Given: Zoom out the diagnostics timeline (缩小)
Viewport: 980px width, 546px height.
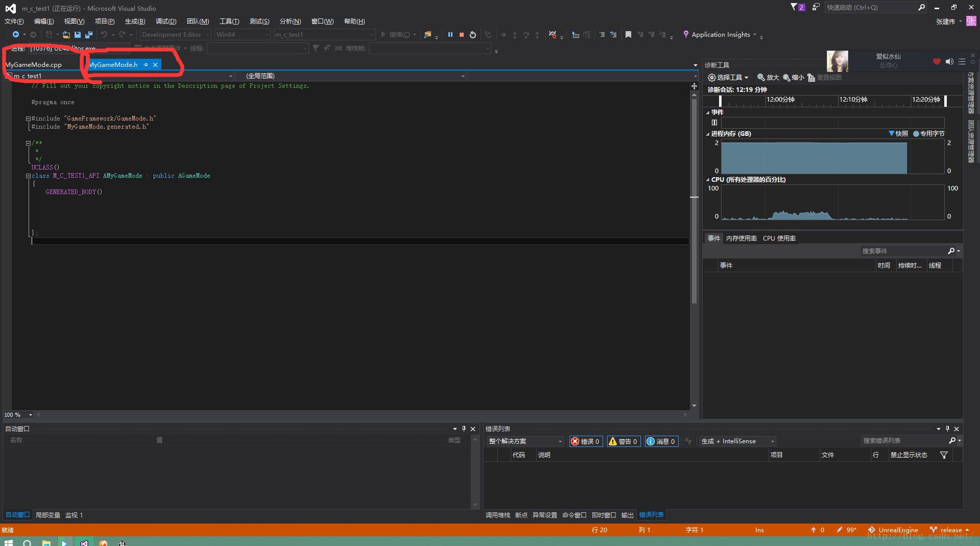Looking at the screenshot, I should coord(793,77).
